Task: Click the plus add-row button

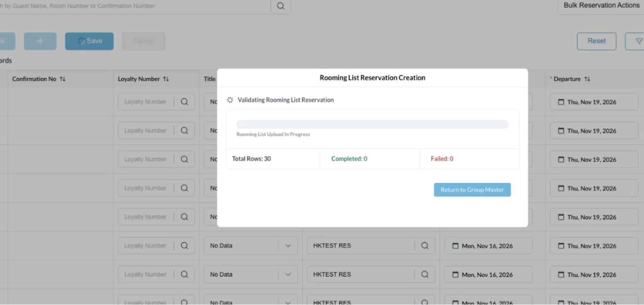Action: [x=40, y=41]
